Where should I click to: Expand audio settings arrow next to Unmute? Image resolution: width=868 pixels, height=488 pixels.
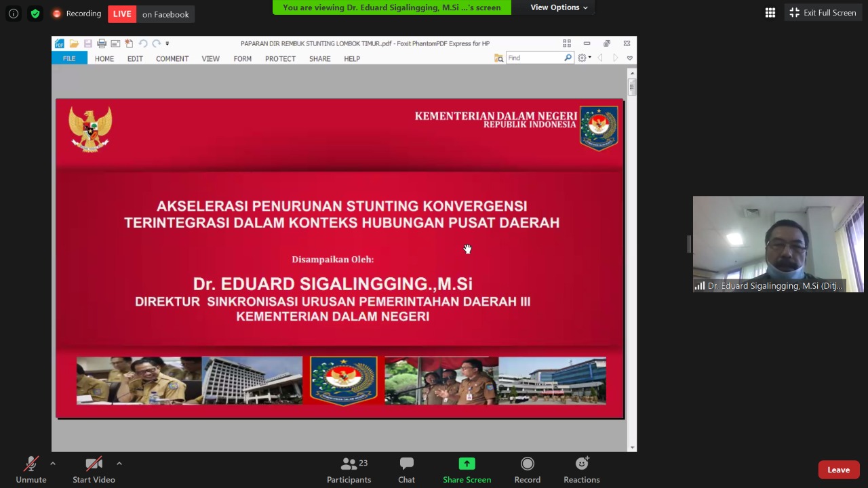click(53, 464)
